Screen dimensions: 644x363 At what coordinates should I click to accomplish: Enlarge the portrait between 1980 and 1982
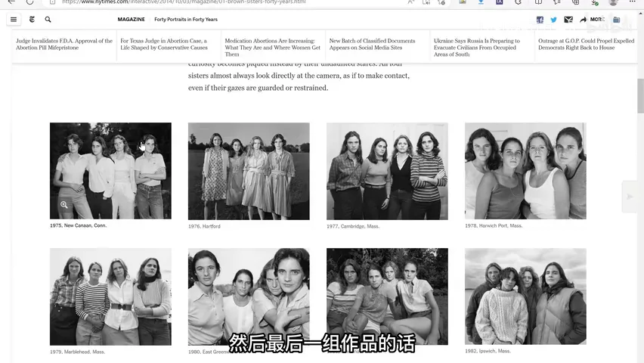387,296
